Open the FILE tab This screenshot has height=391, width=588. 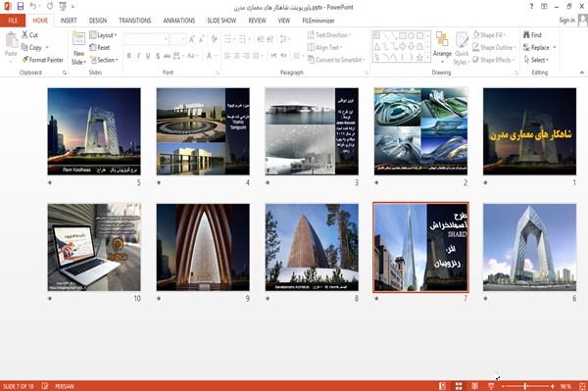click(x=13, y=21)
